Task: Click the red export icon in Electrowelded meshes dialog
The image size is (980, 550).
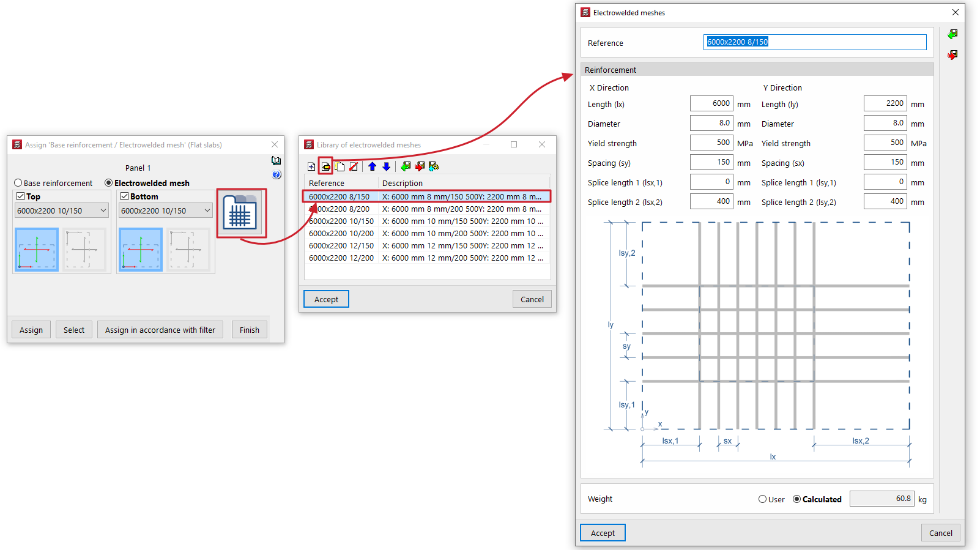Action: pyautogui.click(x=952, y=55)
